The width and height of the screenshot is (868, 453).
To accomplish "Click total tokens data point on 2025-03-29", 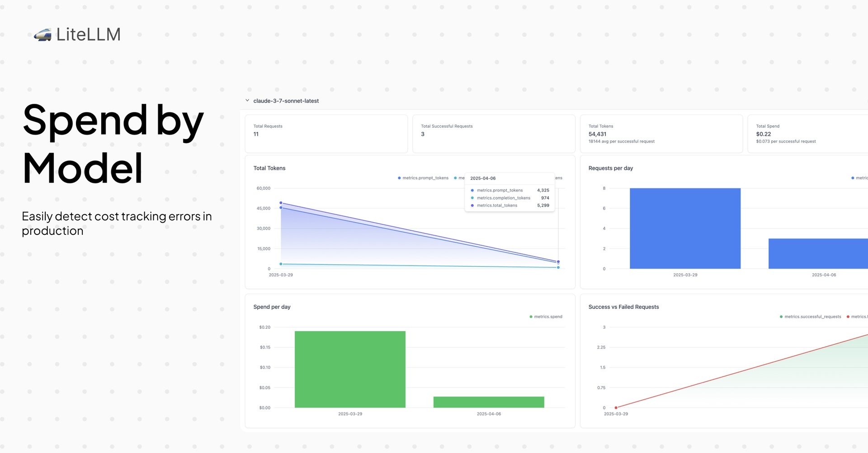I will [x=281, y=203].
